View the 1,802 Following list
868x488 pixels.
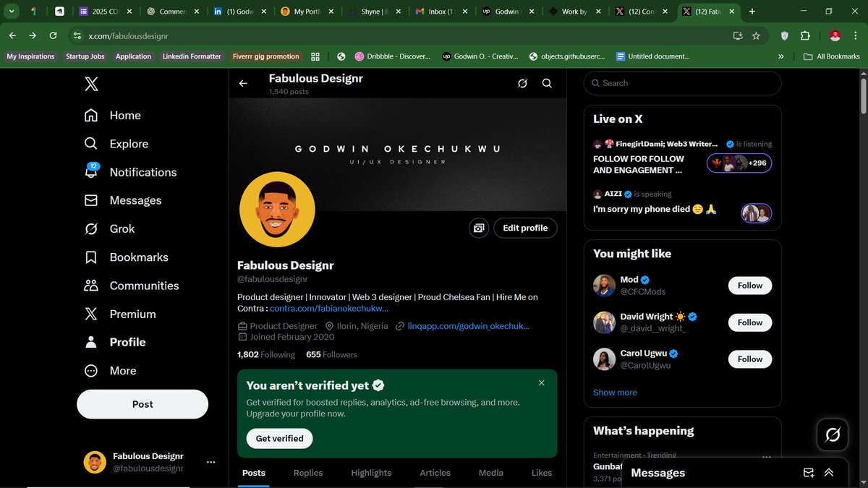[x=266, y=354]
